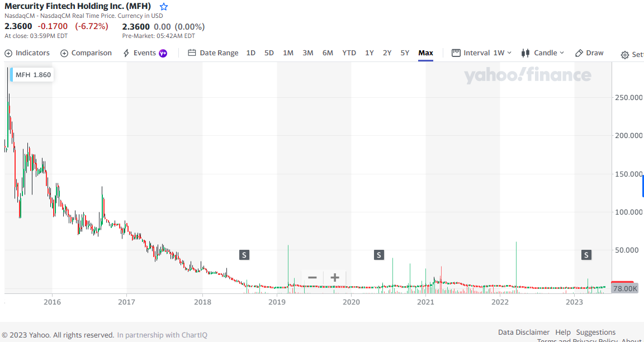The height and width of the screenshot is (342, 644).
Task: Open the Data Disclaimer link
Action: [524, 332]
